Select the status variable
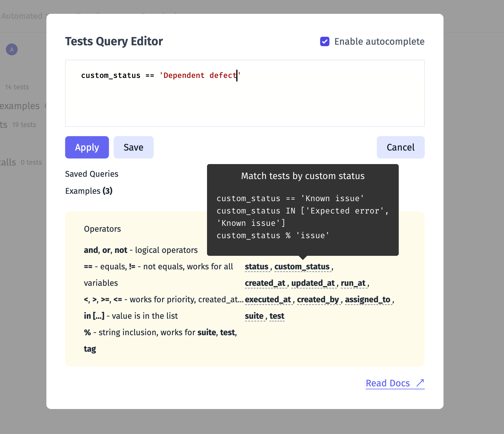Viewport: 504px width, 434px height. [x=257, y=267]
